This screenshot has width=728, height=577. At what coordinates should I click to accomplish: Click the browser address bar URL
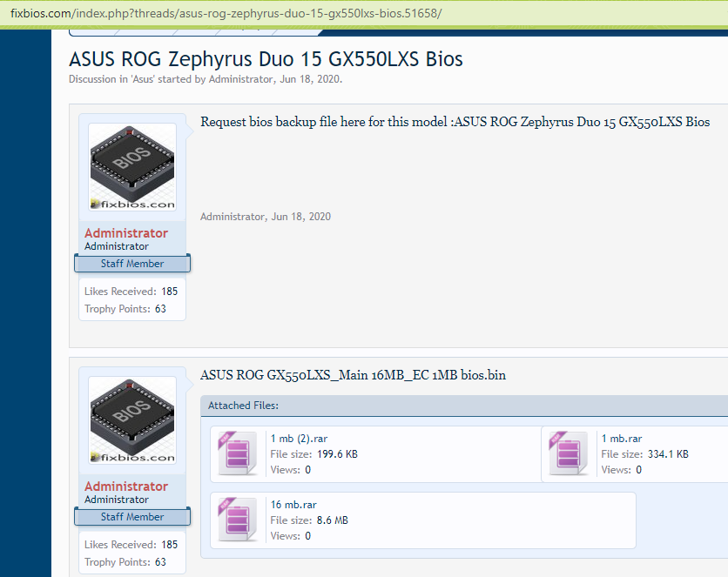point(226,13)
